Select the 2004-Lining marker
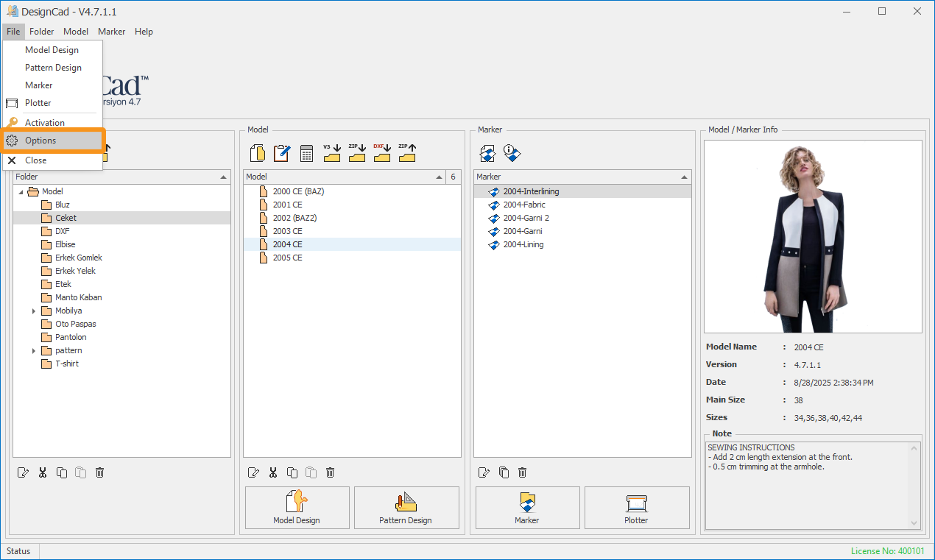This screenshot has width=935, height=560. (x=523, y=244)
